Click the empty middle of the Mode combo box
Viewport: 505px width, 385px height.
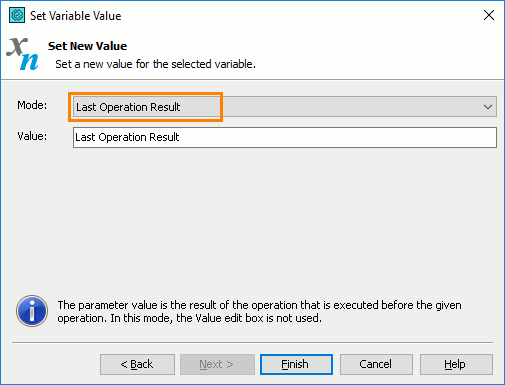click(x=350, y=107)
